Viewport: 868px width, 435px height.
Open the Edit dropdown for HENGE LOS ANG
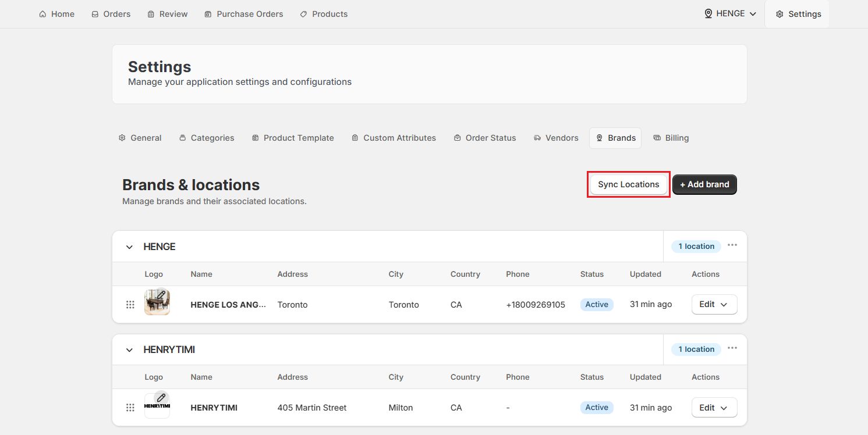(x=714, y=305)
